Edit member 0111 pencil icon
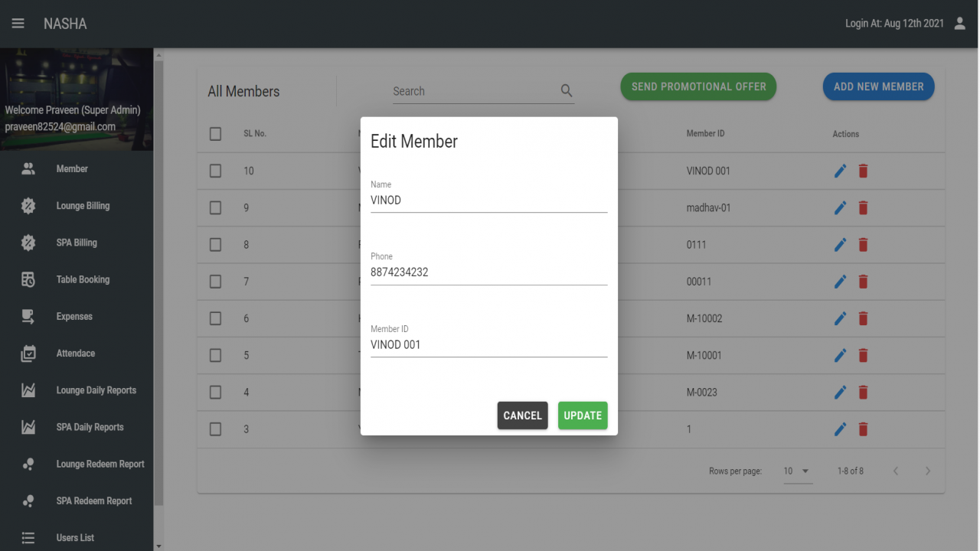The image size is (980, 551). point(840,244)
